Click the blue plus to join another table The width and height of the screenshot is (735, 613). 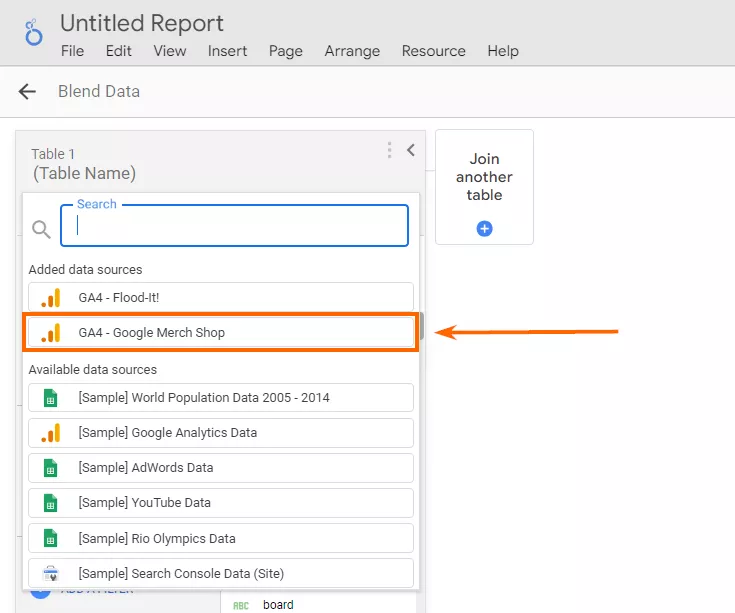pyautogui.click(x=484, y=229)
